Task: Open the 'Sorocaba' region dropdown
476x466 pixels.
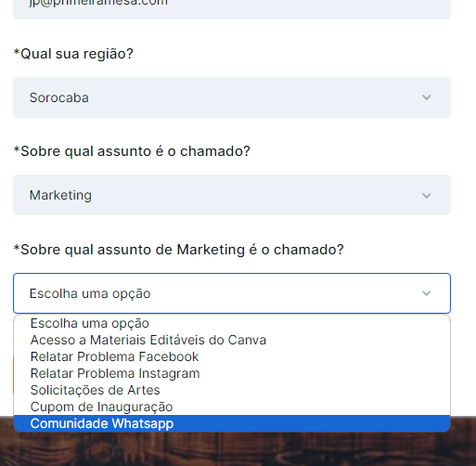Action: pyautogui.click(x=232, y=97)
